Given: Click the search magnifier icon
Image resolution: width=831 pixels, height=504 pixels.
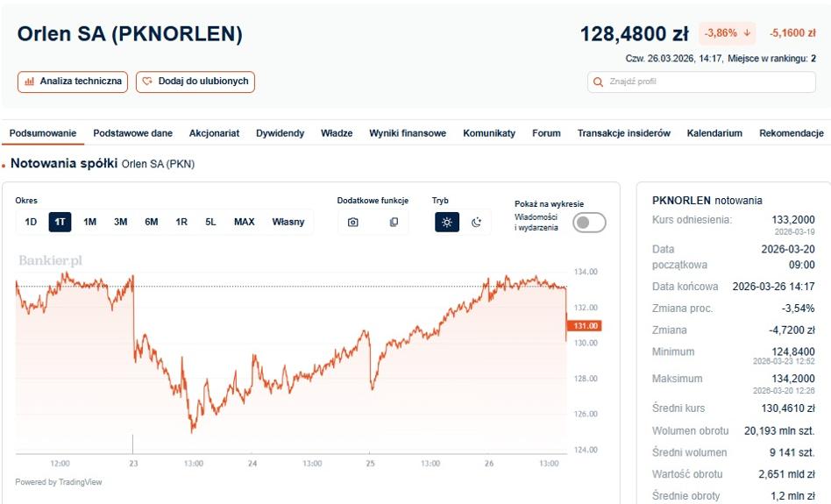Looking at the screenshot, I should 599,82.
